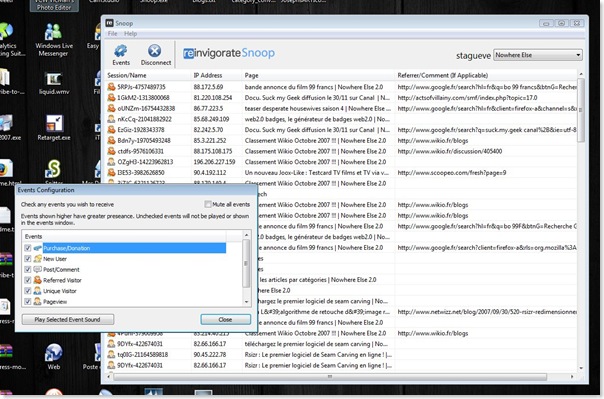Click referrer http://www.wikio.fr/discussion/405400
Viewport: 604px width, 399px height.
pos(450,151)
